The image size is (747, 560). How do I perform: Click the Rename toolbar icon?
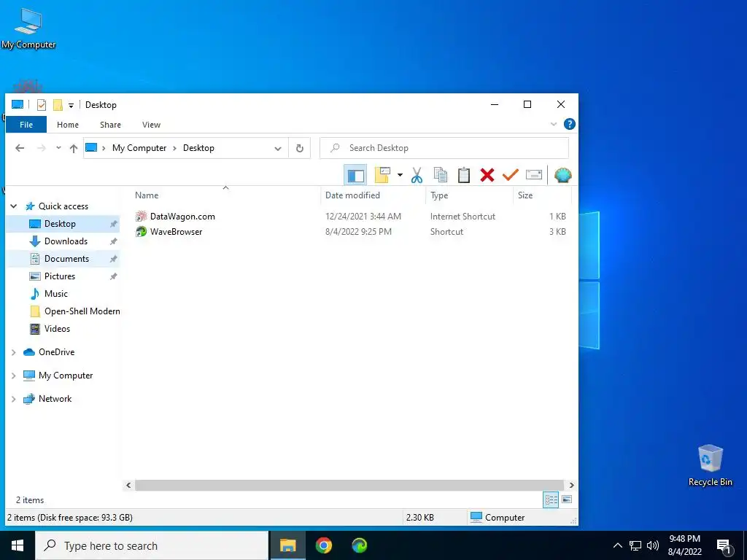click(x=533, y=175)
